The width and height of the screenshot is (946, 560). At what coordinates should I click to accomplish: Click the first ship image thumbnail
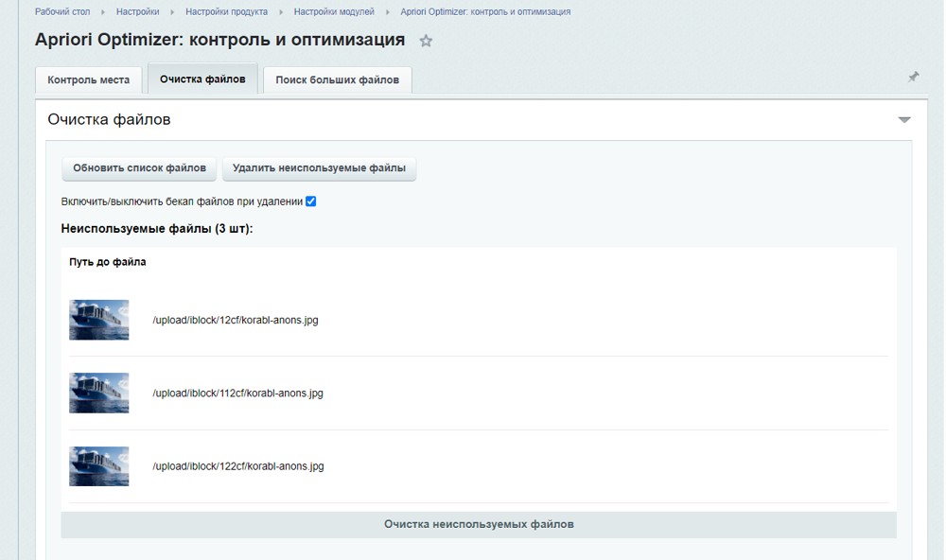(x=98, y=320)
